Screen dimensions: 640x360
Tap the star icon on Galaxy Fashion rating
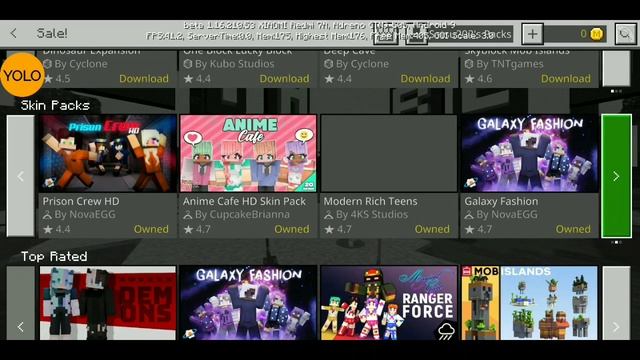click(x=470, y=229)
